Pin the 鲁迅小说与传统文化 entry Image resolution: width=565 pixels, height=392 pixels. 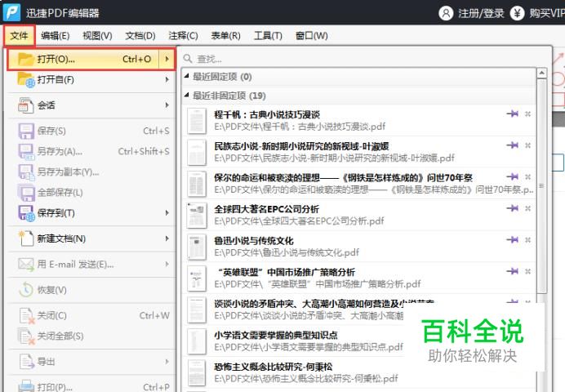(513, 239)
